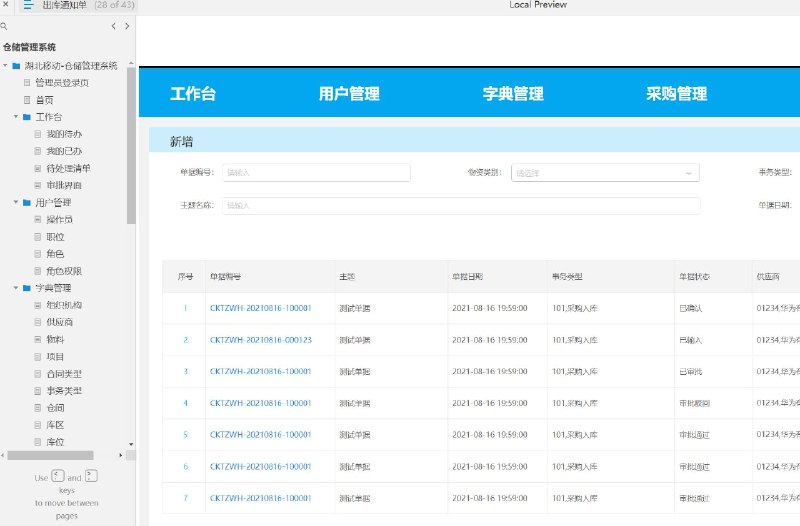Open document link in row 7
This screenshot has height=526, width=800.
(x=261, y=498)
